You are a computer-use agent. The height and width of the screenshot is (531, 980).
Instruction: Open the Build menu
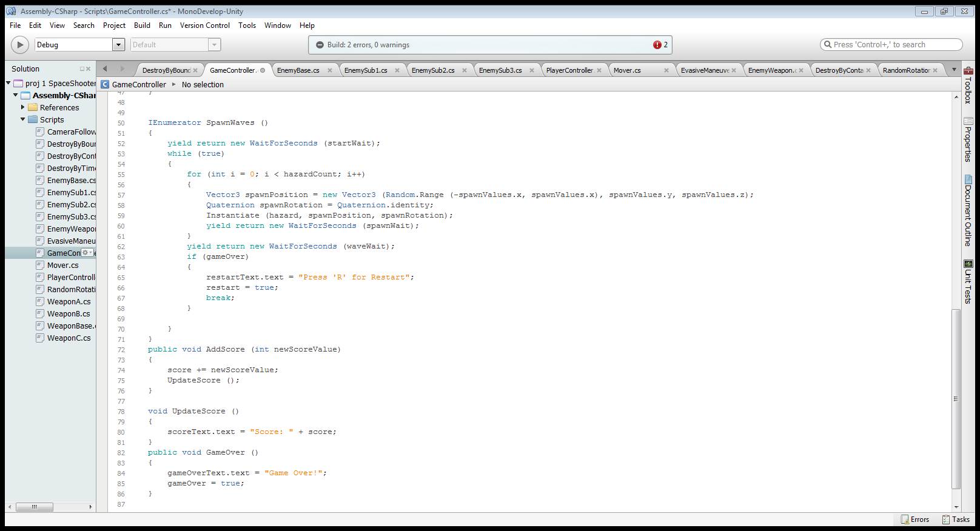(x=142, y=25)
